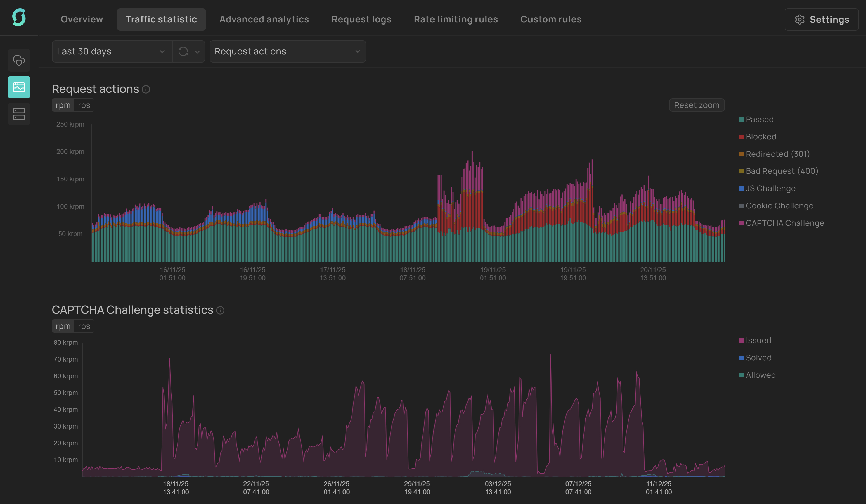Select the highlighted traffic dashboard sidebar icon
This screenshot has height=504, width=866.
click(19, 87)
